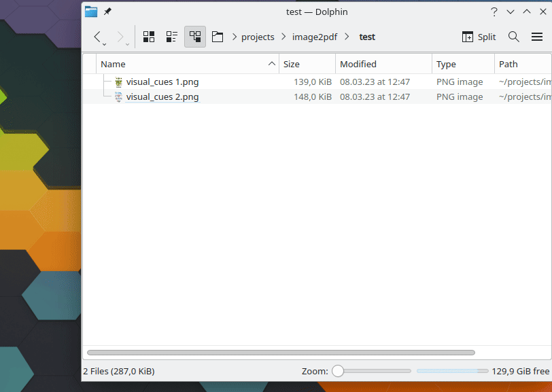Toggle the pin icon in title bar

tap(107, 12)
